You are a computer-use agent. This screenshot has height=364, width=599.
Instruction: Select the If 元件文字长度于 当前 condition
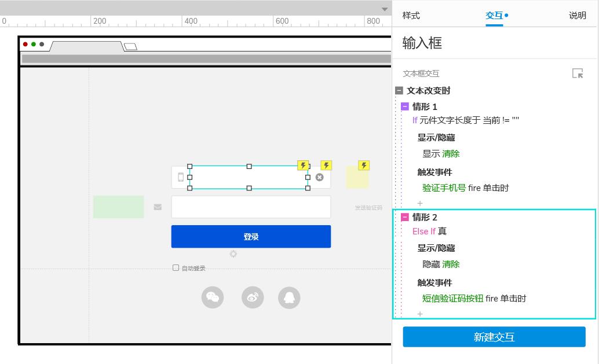465,120
